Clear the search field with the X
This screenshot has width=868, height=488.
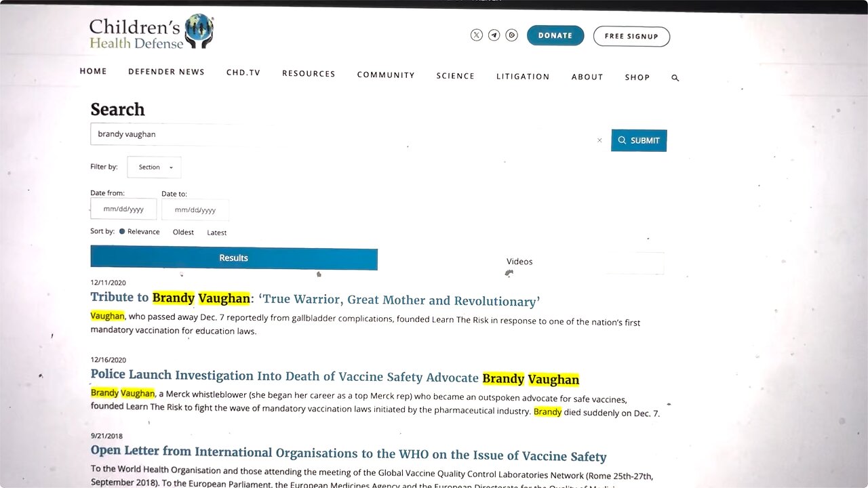599,140
